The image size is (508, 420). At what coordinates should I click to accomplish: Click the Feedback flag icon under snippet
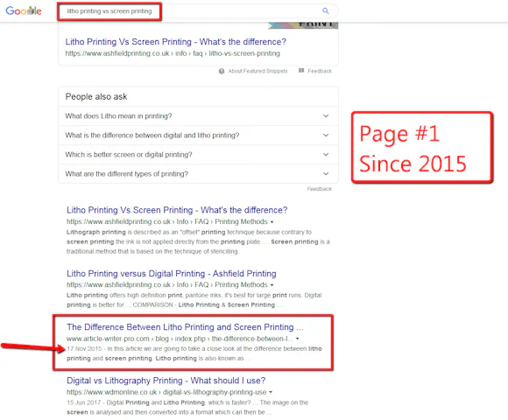click(x=301, y=71)
